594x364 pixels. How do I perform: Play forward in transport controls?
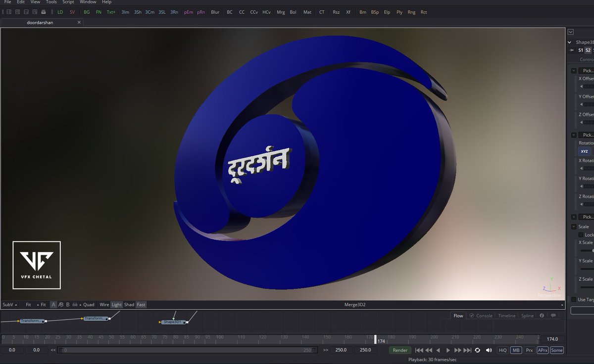448,350
